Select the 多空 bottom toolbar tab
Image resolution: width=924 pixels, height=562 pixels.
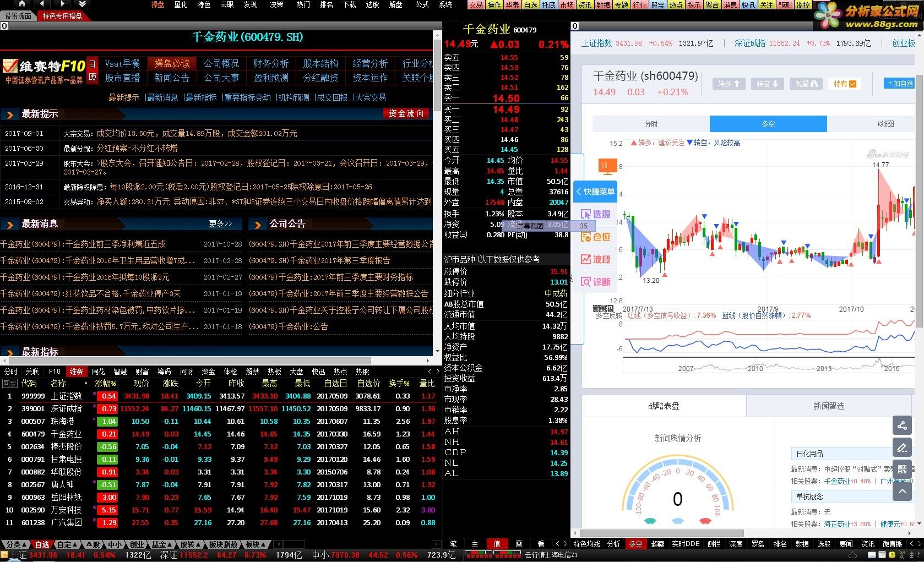pos(635,544)
